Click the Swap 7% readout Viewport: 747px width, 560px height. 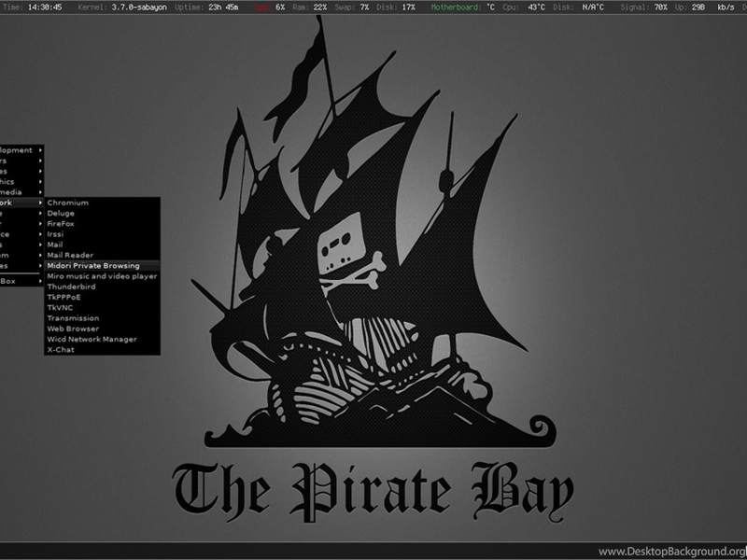(352, 7)
